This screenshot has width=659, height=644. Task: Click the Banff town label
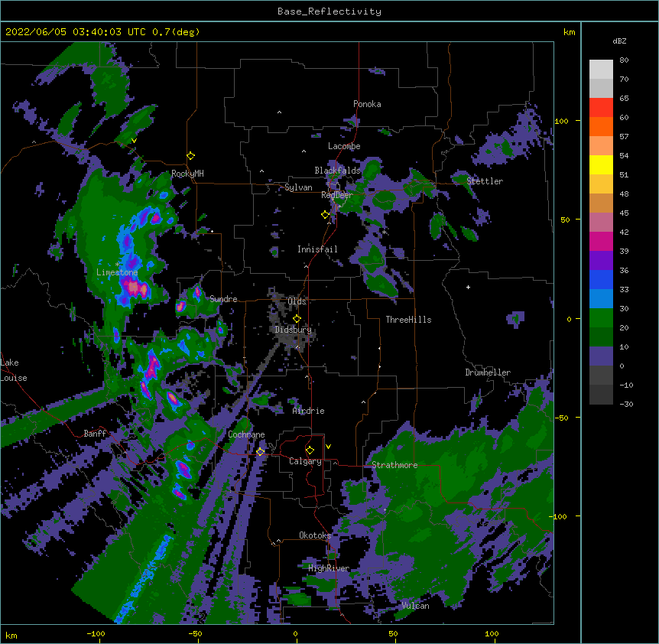(x=95, y=434)
